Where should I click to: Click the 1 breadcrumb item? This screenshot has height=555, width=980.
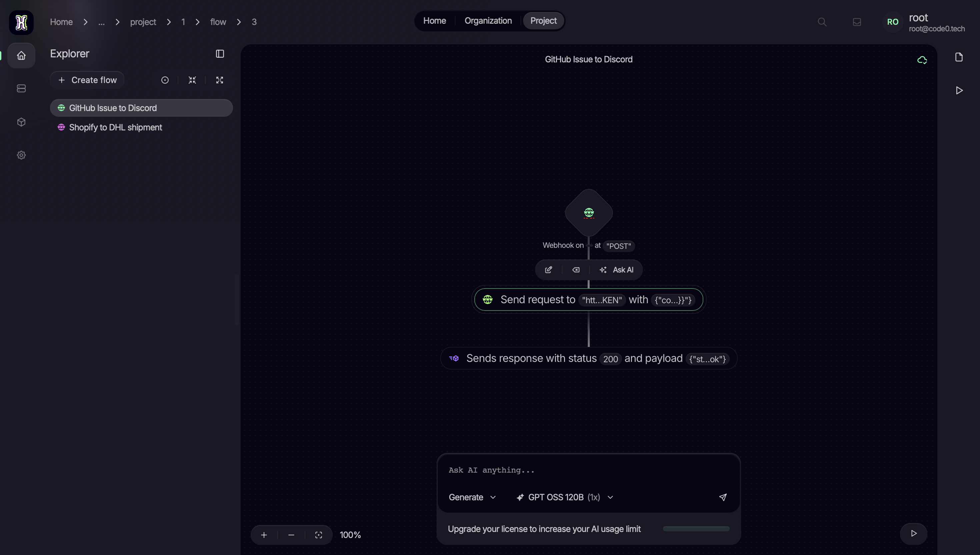[x=183, y=22]
